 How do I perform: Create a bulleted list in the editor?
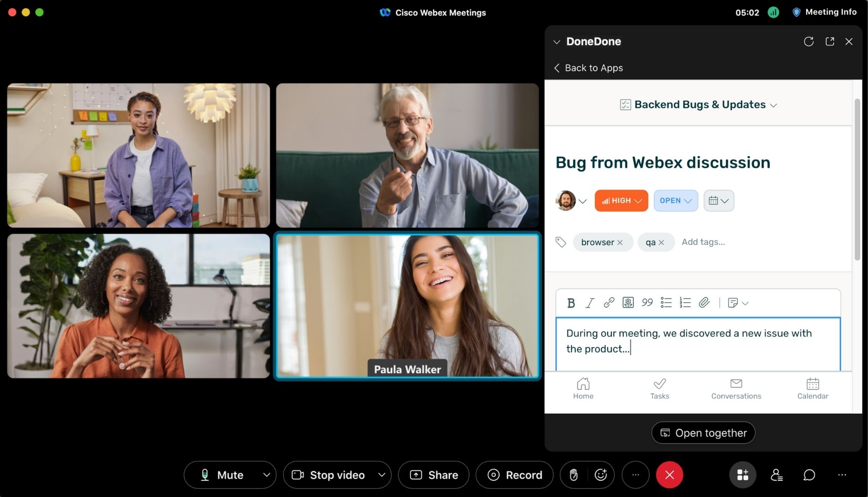click(x=666, y=302)
